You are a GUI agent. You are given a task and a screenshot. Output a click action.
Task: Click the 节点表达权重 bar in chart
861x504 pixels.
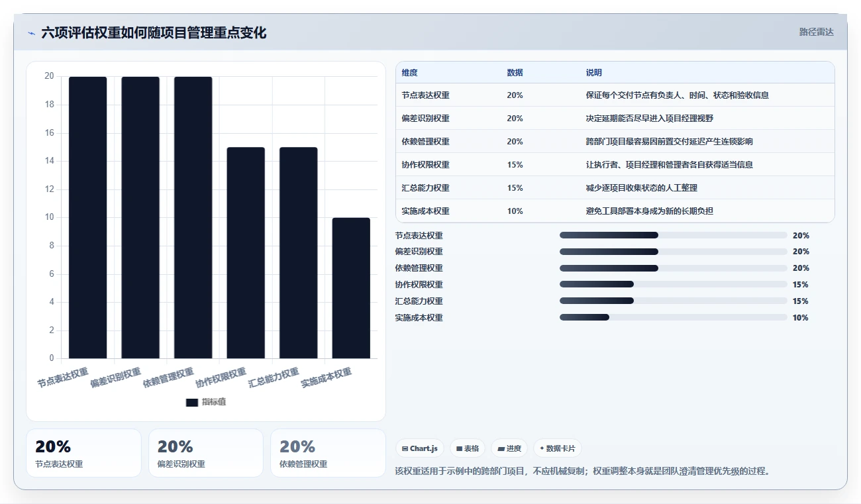pos(87,217)
